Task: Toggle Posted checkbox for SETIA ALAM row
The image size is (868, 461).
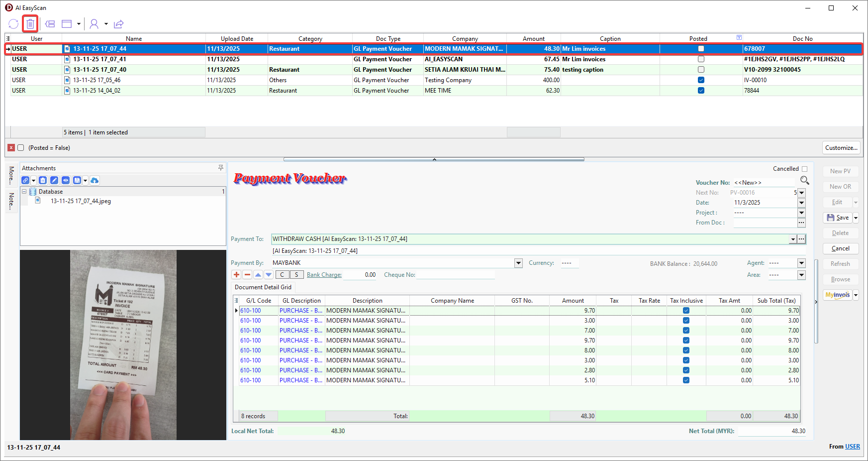Action: coord(701,70)
